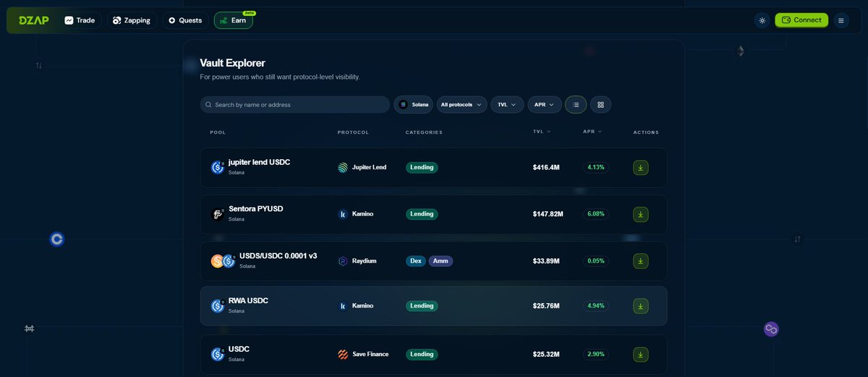Expand the All protocols dropdown
This screenshot has width=868, height=377.
click(461, 105)
